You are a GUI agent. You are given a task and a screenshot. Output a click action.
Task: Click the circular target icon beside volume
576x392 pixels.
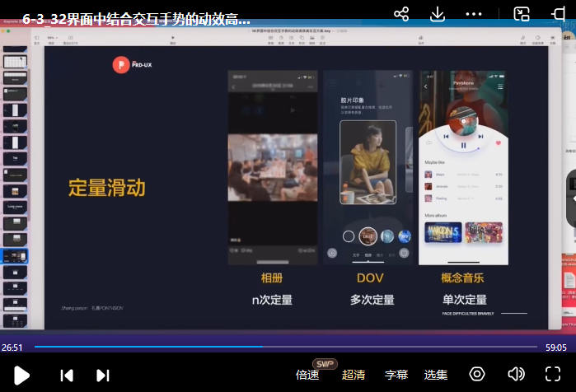click(x=477, y=375)
